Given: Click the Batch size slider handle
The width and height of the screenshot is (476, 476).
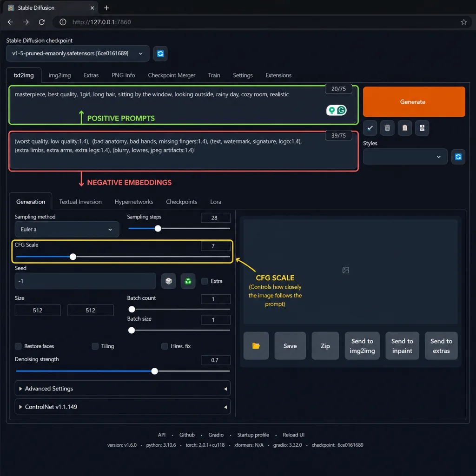Looking at the screenshot, I should 132,331.
